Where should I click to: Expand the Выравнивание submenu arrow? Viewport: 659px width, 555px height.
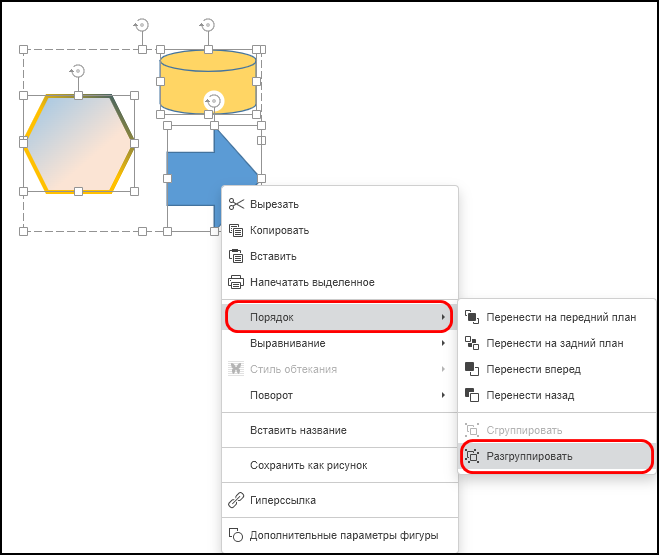click(x=443, y=343)
